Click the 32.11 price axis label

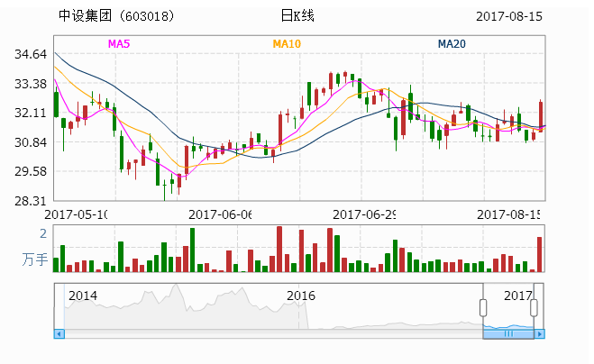click(x=31, y=113)
